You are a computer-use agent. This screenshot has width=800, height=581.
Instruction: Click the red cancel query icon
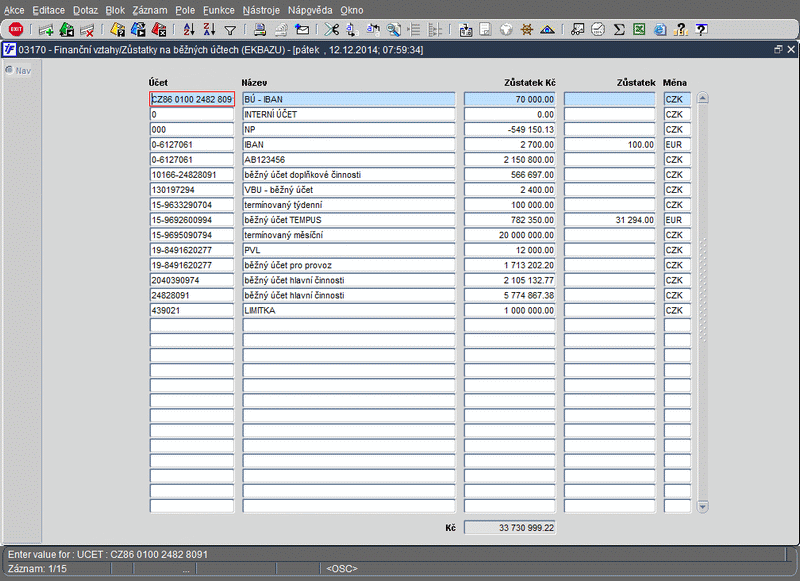pos(159,30)
